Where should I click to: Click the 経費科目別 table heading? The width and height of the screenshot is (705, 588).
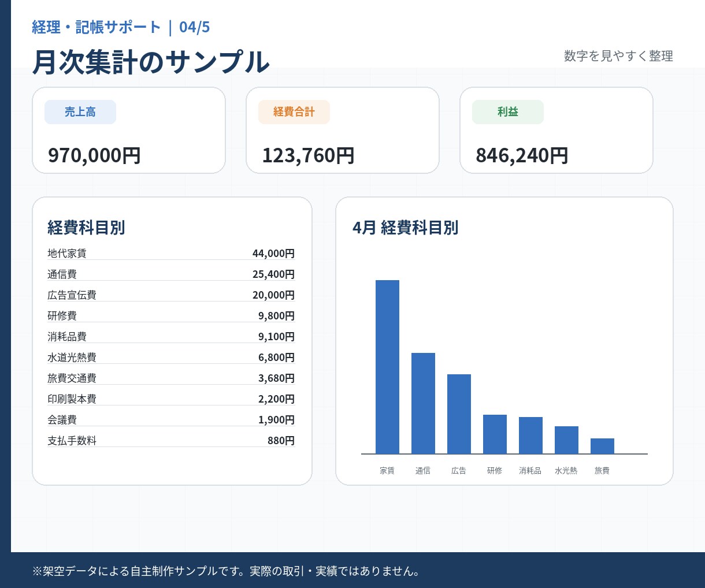[x=86, y=228]
